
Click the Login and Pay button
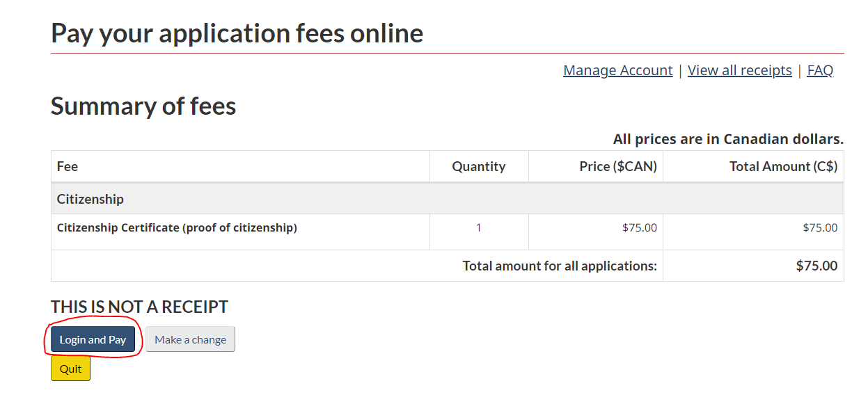tap(93, 339)
